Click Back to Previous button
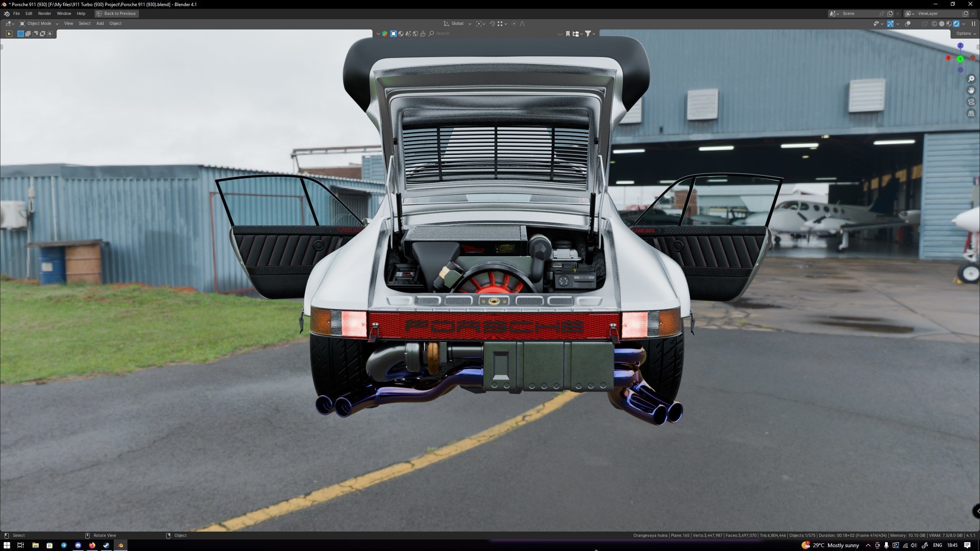 click(x=116, y=13)
